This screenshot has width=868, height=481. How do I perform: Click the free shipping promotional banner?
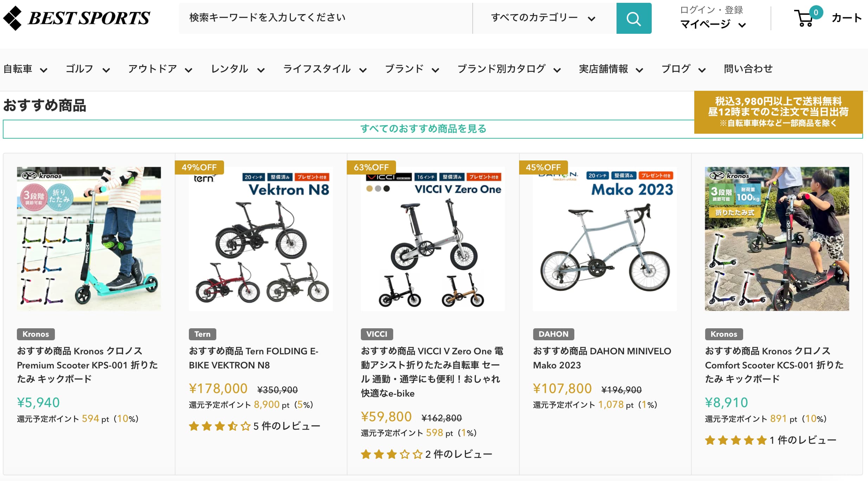tap(778, 112)
